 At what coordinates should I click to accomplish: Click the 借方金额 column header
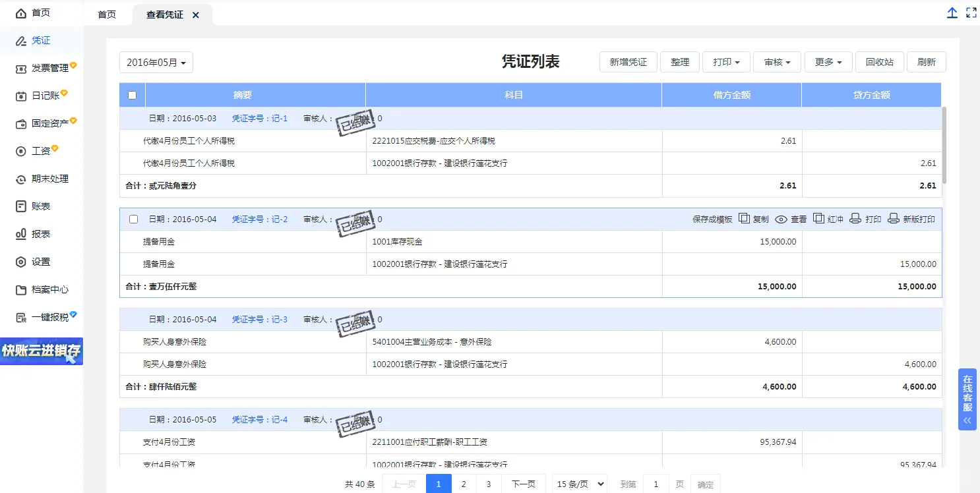[x=732, y=95]
